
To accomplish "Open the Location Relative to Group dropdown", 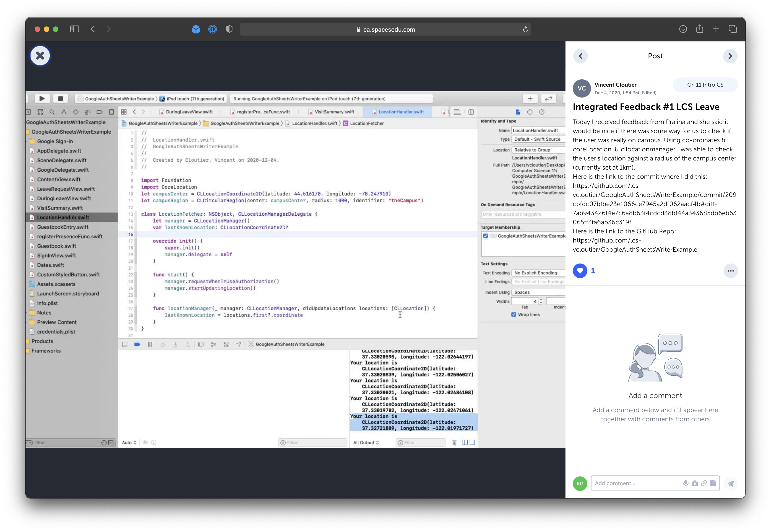I will coord(538,150).
